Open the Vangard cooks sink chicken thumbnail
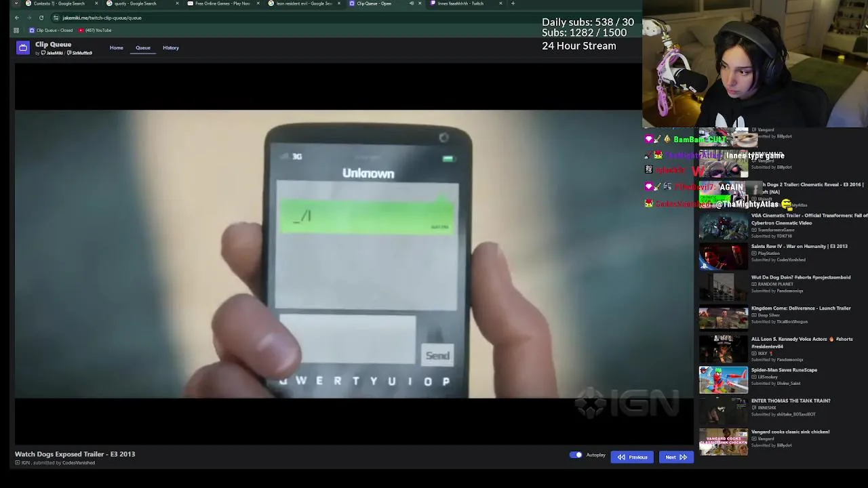 pyautogui.click(x=724, y=441)
